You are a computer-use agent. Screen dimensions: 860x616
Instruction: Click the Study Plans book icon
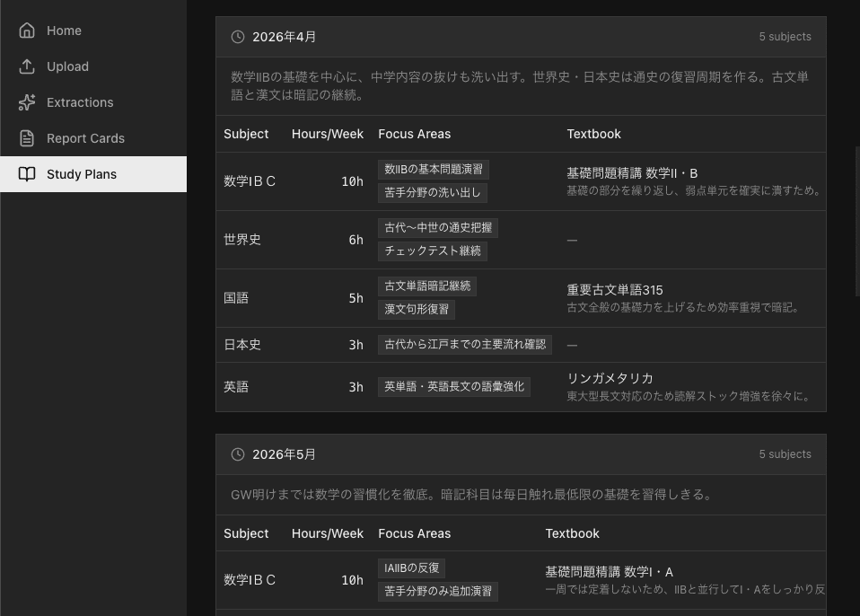26,173
